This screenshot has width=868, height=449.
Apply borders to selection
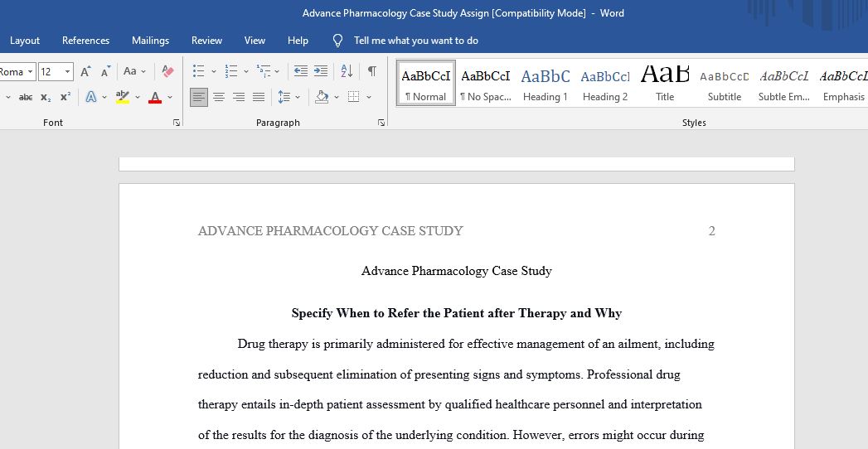click(353, 97)
